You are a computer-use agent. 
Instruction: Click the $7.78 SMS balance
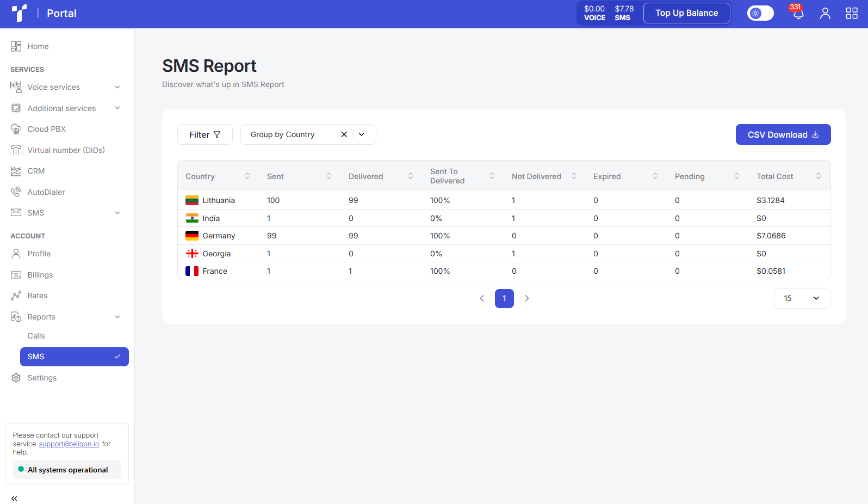[x=624, y=13]
